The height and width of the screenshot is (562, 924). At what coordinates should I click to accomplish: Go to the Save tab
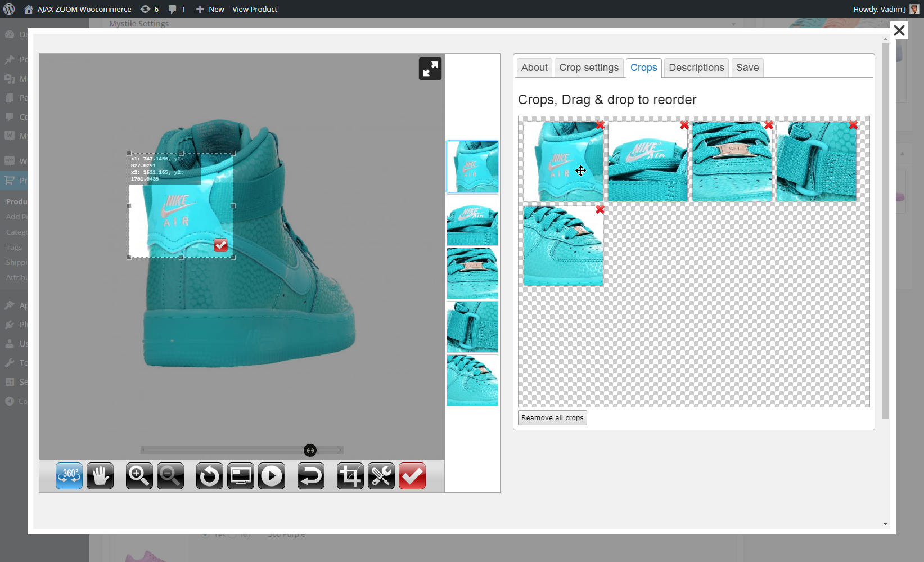pos(747,68)
